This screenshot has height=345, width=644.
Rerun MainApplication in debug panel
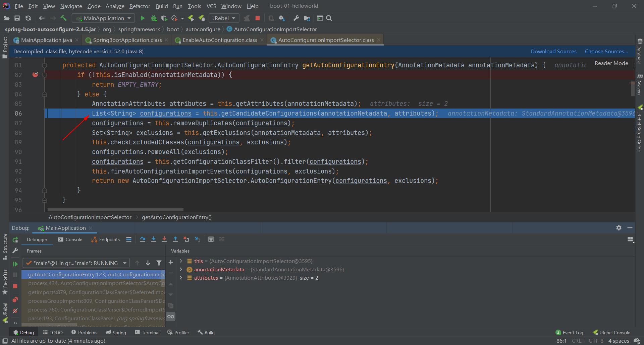click(15, 240)
